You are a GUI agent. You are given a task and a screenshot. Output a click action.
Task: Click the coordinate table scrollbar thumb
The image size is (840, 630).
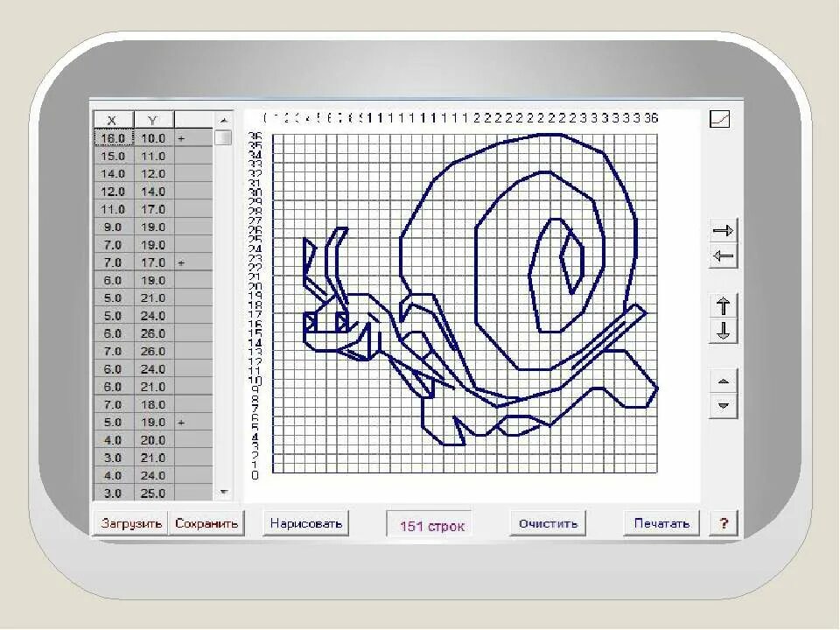[223, 137]
